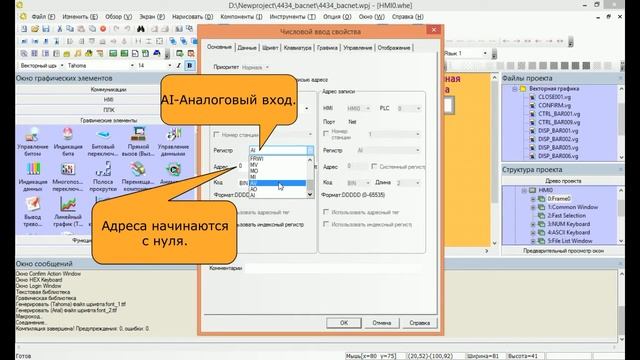This screenshot has width=640, height=360.
Task: Open the Файл menu
Action: 43,17
